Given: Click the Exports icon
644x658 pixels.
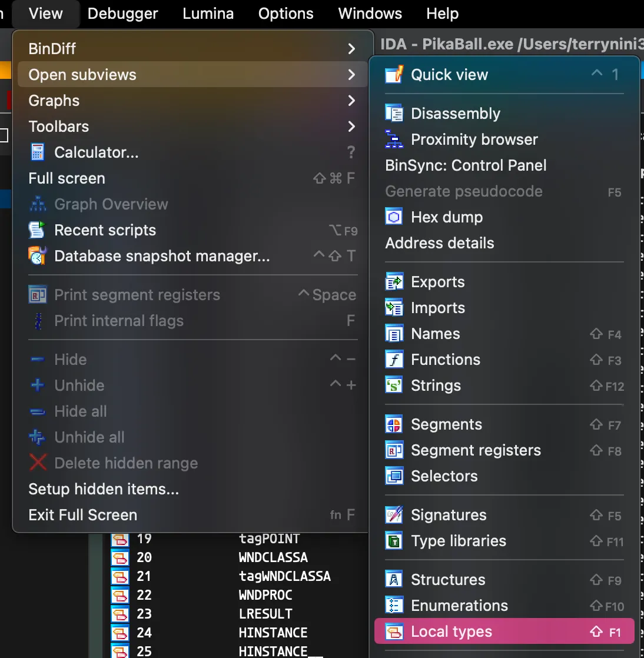Looking at the screenshot, I should [394, 281].
